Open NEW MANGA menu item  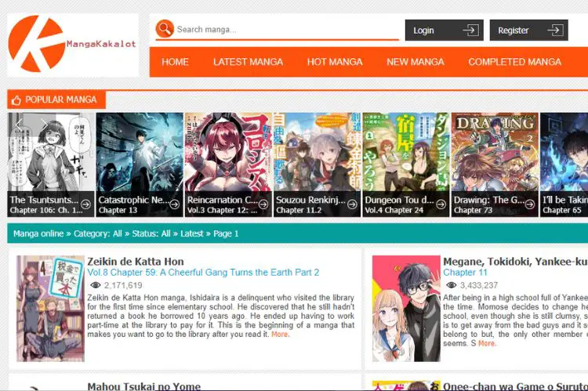coord(415,62)
